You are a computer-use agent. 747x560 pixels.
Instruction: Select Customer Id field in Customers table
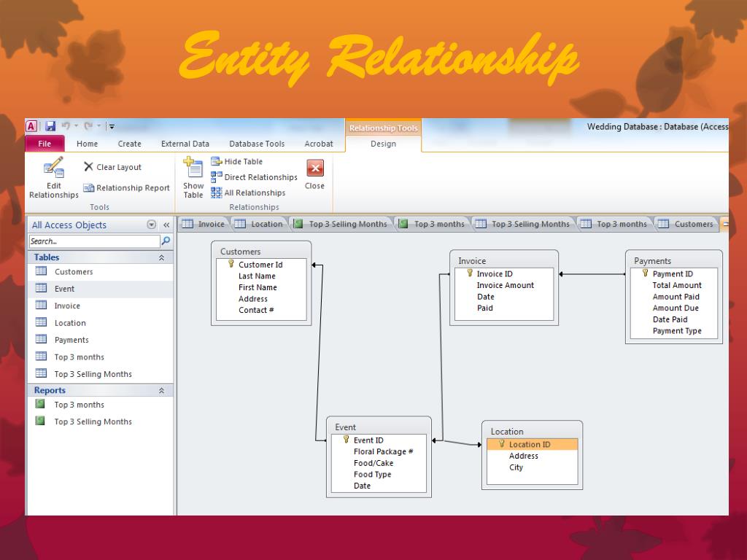(260, 265)
